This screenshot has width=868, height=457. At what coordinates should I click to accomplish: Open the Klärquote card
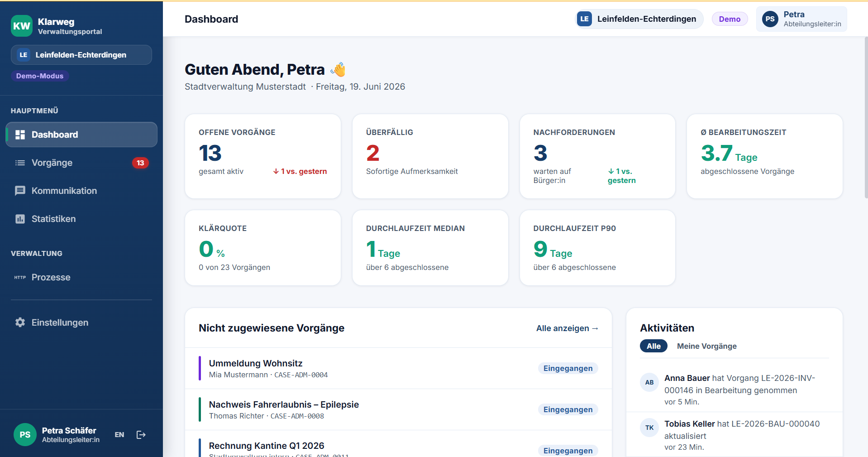coord(263,248)
